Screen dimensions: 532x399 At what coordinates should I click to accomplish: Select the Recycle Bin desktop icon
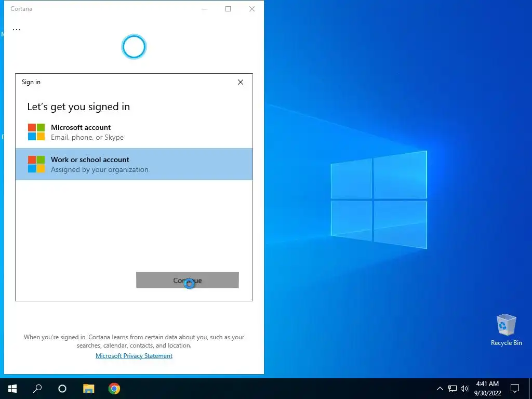[506, 330]
